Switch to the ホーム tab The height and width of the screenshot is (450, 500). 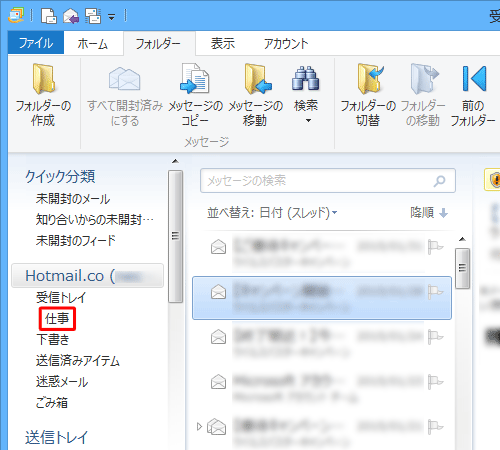coord(93,43)
